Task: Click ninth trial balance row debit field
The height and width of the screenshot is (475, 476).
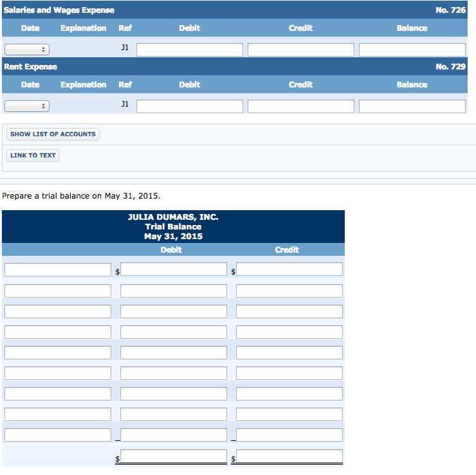Action: [174, 435]
